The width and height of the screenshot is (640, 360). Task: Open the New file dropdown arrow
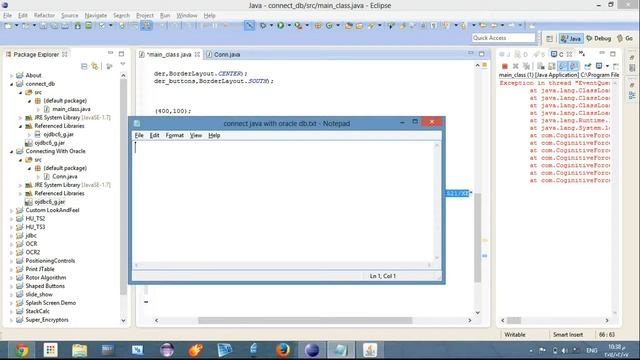(17, 26)
